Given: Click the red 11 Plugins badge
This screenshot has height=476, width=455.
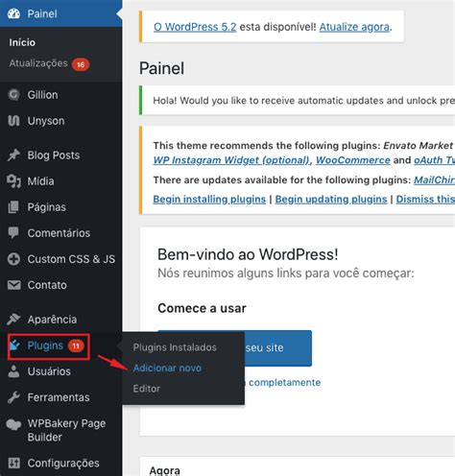Looking at the screenshot, I should coord(76,345).
